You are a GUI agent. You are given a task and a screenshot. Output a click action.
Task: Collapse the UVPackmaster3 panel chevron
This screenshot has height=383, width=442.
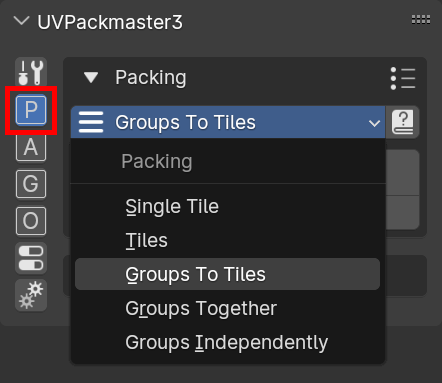point(22,21)
